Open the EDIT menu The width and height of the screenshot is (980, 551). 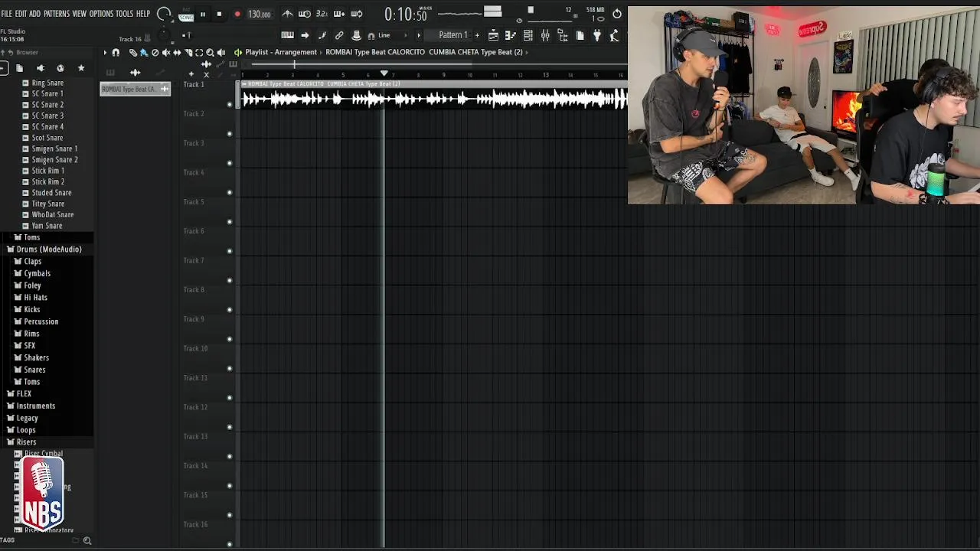click(21, 14)
